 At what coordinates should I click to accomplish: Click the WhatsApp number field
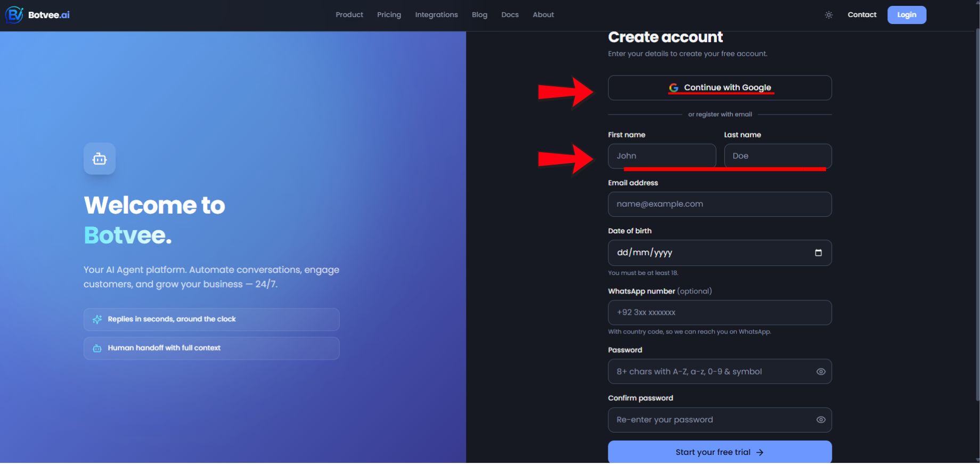[720, 313]
